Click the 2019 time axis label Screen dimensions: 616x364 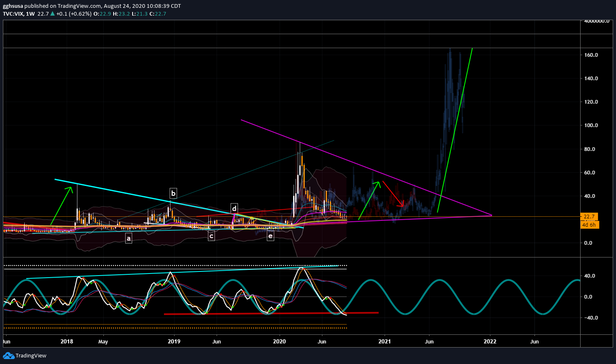tap(174, 341)
